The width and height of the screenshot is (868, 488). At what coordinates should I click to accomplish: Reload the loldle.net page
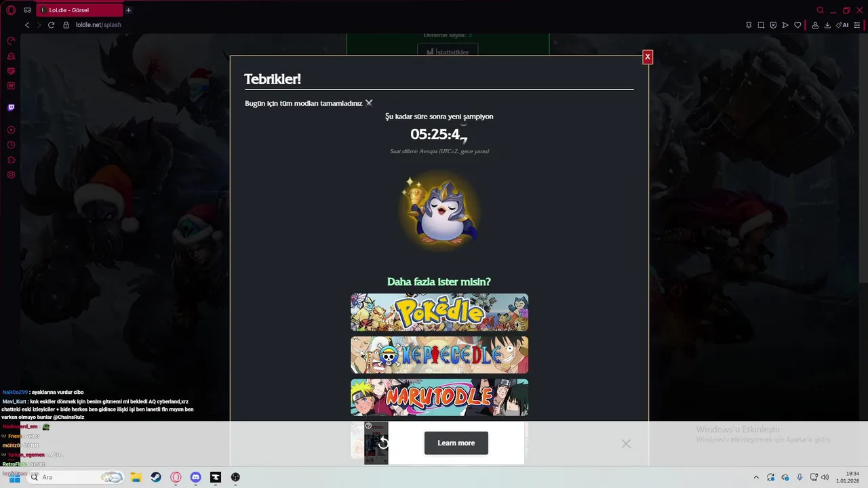click(x=51, y=25)
